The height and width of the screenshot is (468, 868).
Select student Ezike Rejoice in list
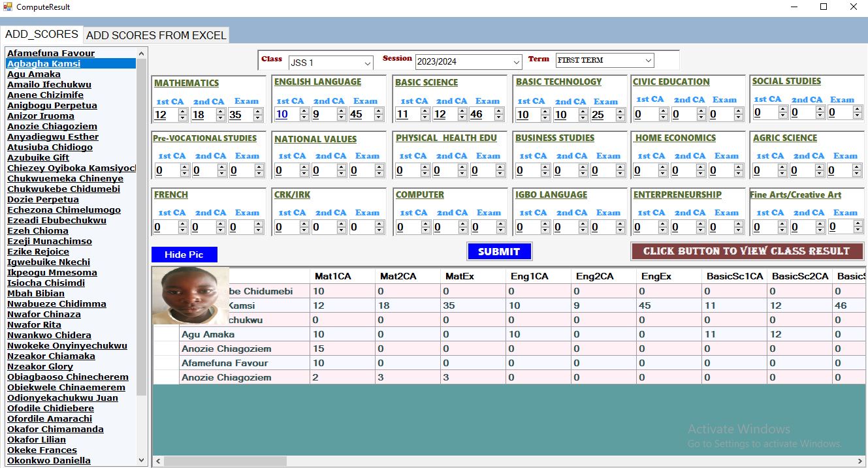click(38, 251)
